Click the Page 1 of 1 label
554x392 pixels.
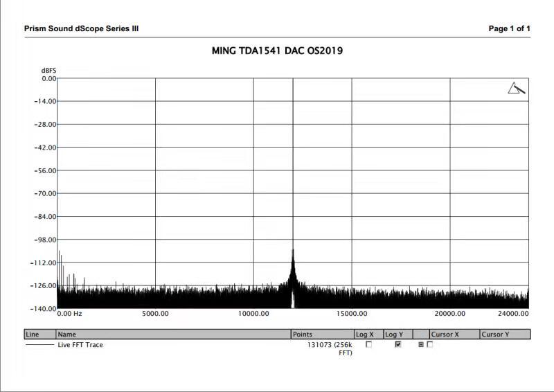[x=510, y=28]
